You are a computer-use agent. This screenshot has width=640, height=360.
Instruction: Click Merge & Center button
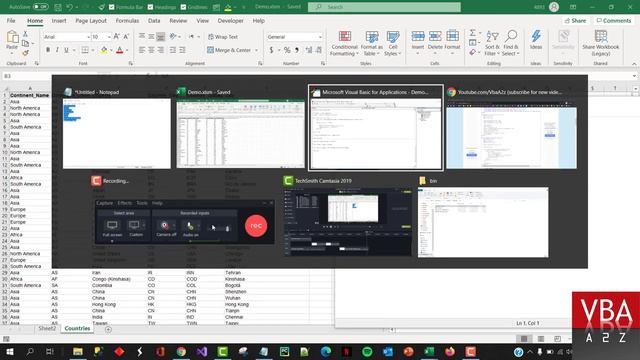(x=229, y=50)
